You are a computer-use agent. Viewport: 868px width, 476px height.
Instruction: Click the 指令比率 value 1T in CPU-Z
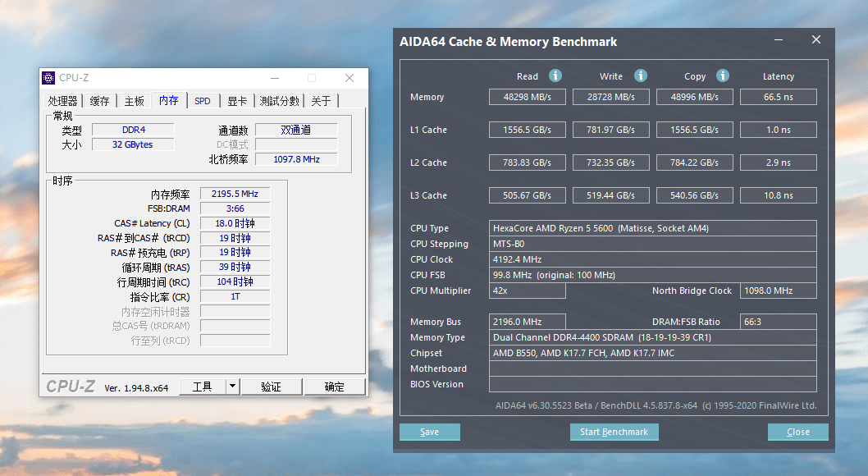(235, 296)
